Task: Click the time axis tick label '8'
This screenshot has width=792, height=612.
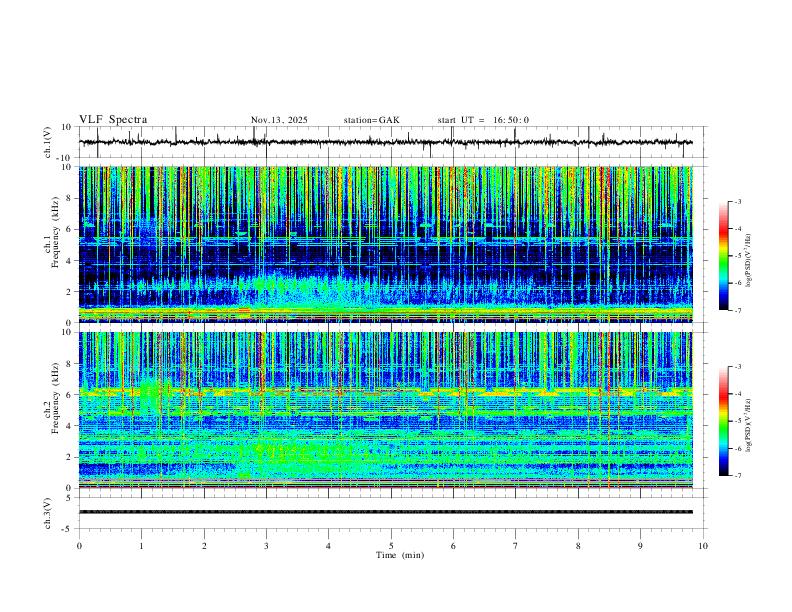Action: 578,546
